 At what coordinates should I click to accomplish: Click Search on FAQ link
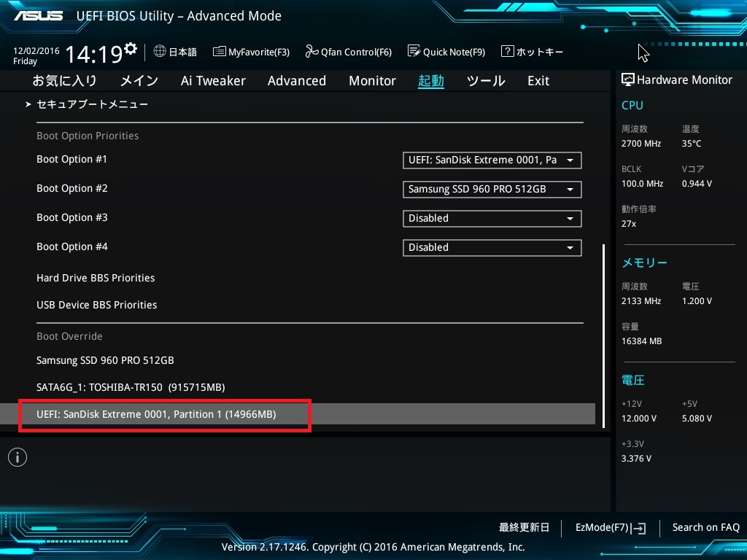coord(705,527)
